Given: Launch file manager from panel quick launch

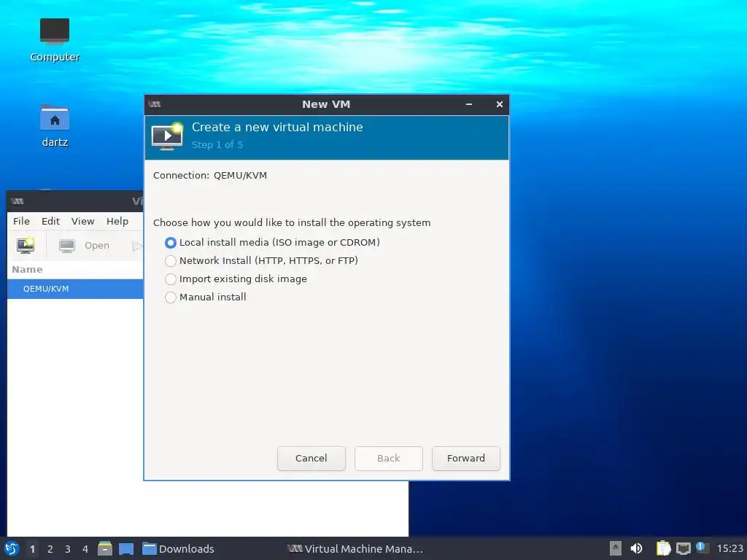Looking at the screenshot, I should point(105,548).
